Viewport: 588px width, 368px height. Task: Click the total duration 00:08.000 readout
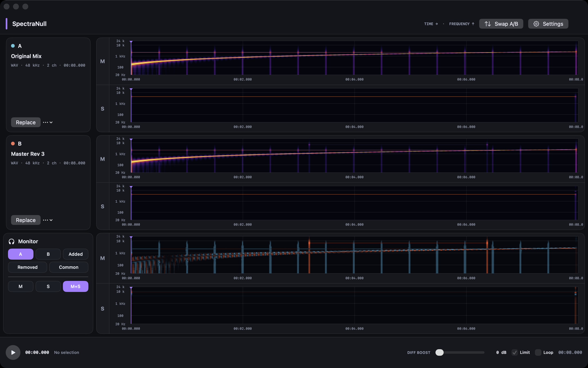(x=570, y=352)
